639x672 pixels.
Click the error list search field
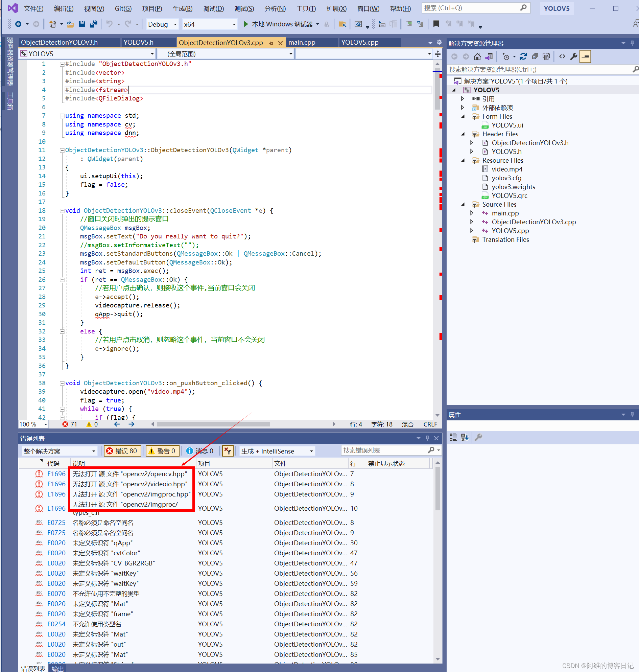pos(385,450)
